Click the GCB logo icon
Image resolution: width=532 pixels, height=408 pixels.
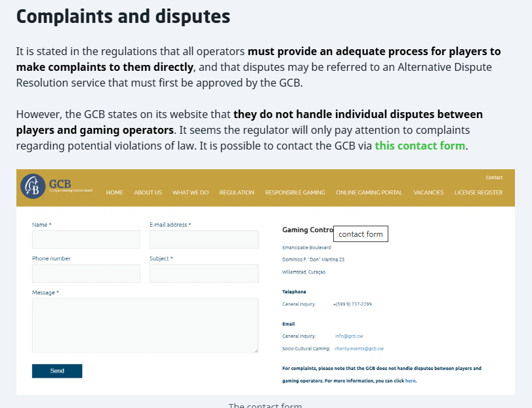pyautogui.click(x=32, y=186)
